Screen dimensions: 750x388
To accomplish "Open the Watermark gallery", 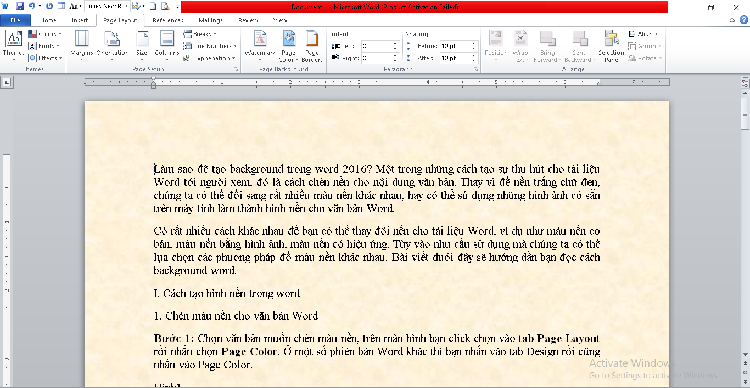I will coord(260,46).
